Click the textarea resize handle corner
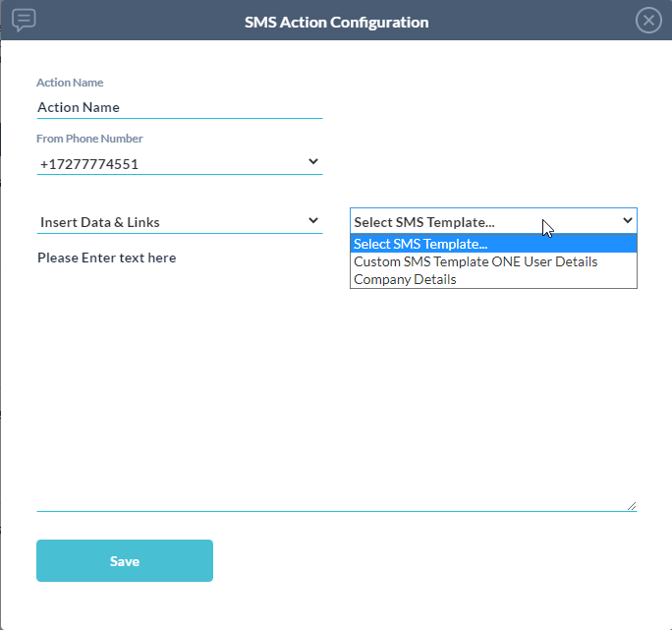Viewport: 672px width, 630px height. 632,506
